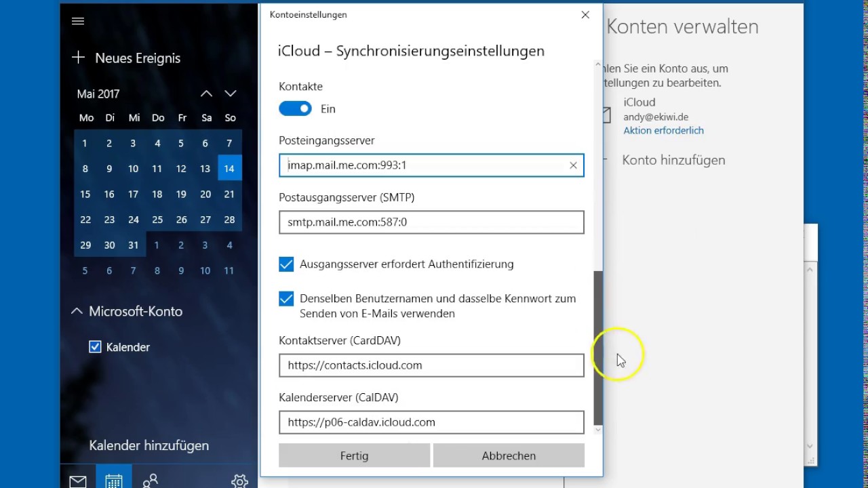Image resolution: width=868 pixels, height=488 pixels.
Task: Click Konto hinzufügen in Konten verwalten
Action: pyautogui.click(x=673, y=160)
